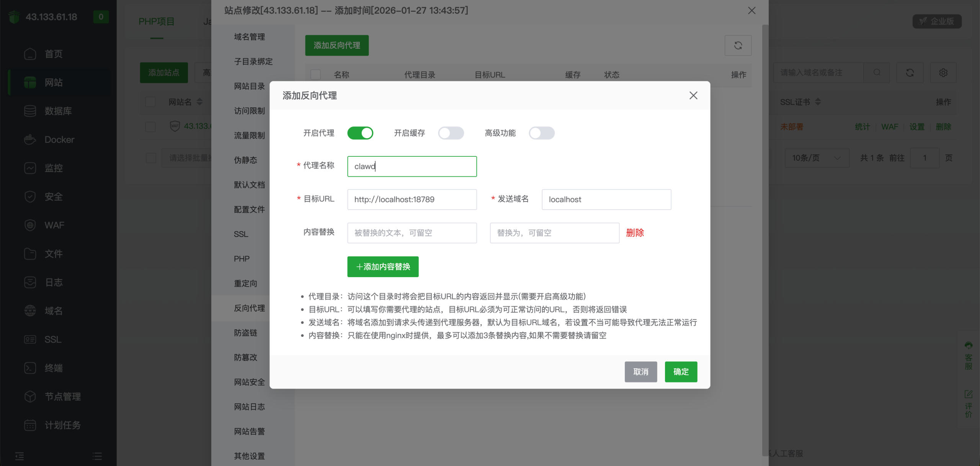Click the WAF globe-shield icon in sidebar

pyautogui.click(x=30, y=225)
